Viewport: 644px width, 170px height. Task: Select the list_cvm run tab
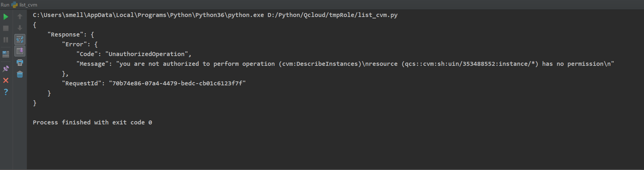(24, 5)
